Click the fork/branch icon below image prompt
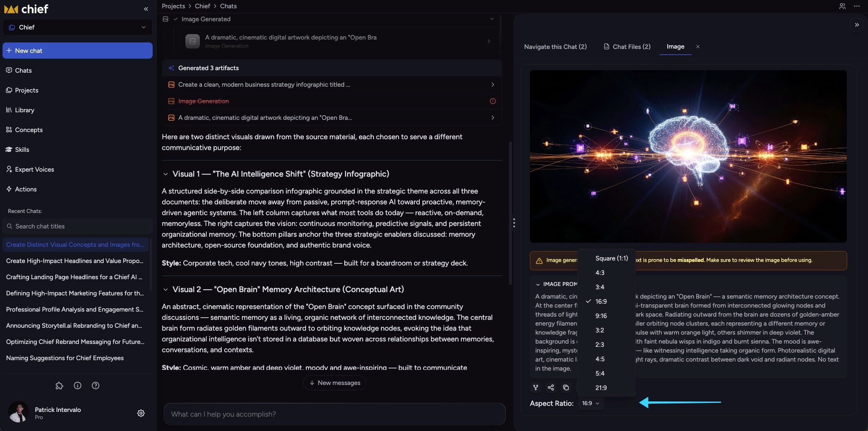The image size is (868, 431). click(536, 387)
